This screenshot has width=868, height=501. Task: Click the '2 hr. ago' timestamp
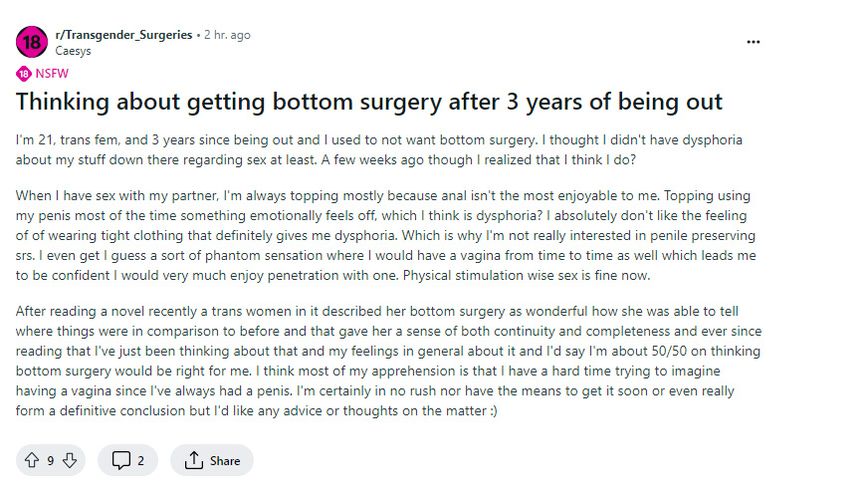click(x=227, y=35)
